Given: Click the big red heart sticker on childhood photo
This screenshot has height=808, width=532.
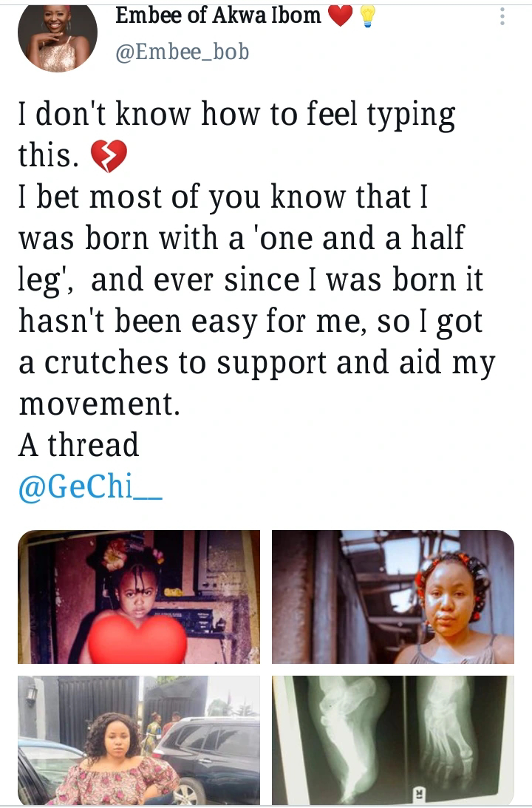Looking at the screenshot, I should point(137,638).
